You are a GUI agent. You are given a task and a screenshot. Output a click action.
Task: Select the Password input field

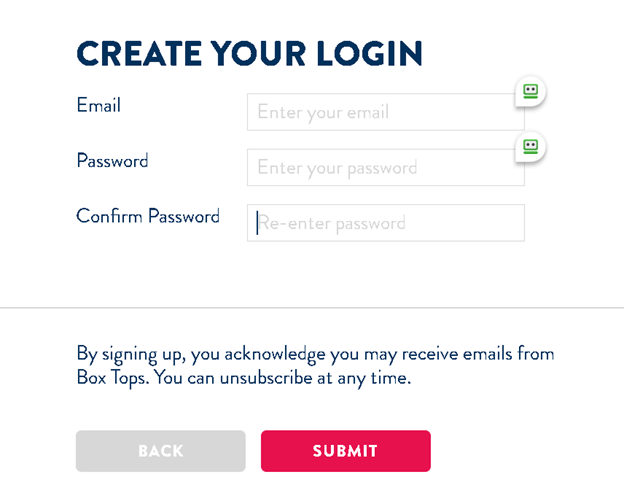[x=386, y=167]
